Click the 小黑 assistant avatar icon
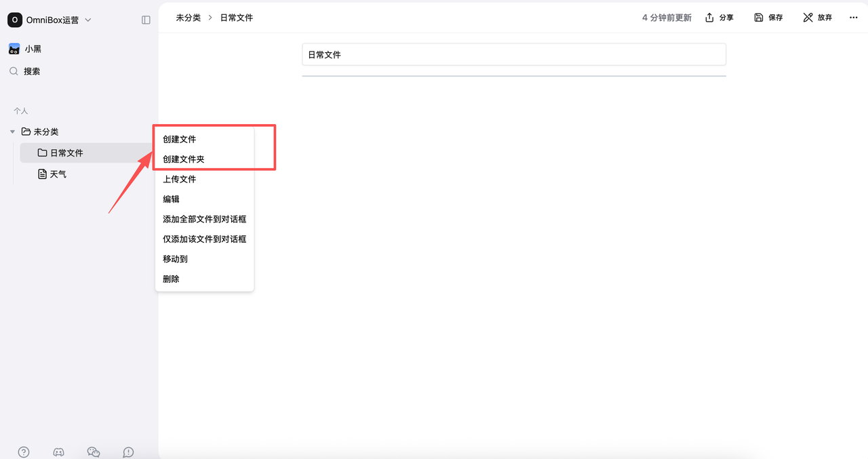The image size is (868, 459). point(14,49)
